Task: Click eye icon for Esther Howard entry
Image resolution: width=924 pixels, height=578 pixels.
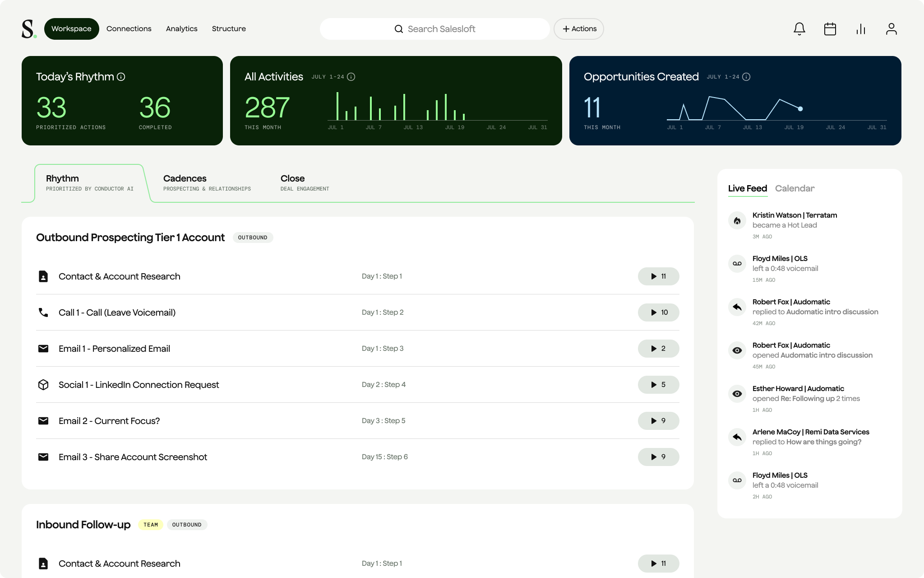Action: click(x=737, y=394)
